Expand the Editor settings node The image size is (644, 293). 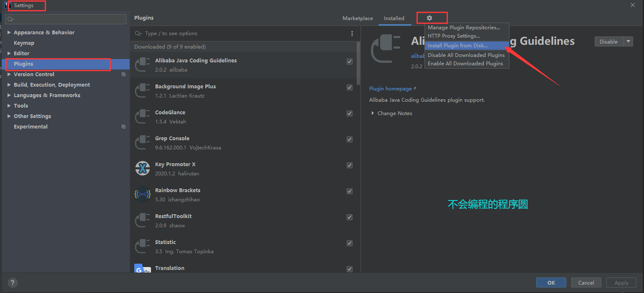pyautogui.click(x=9, y=54)
